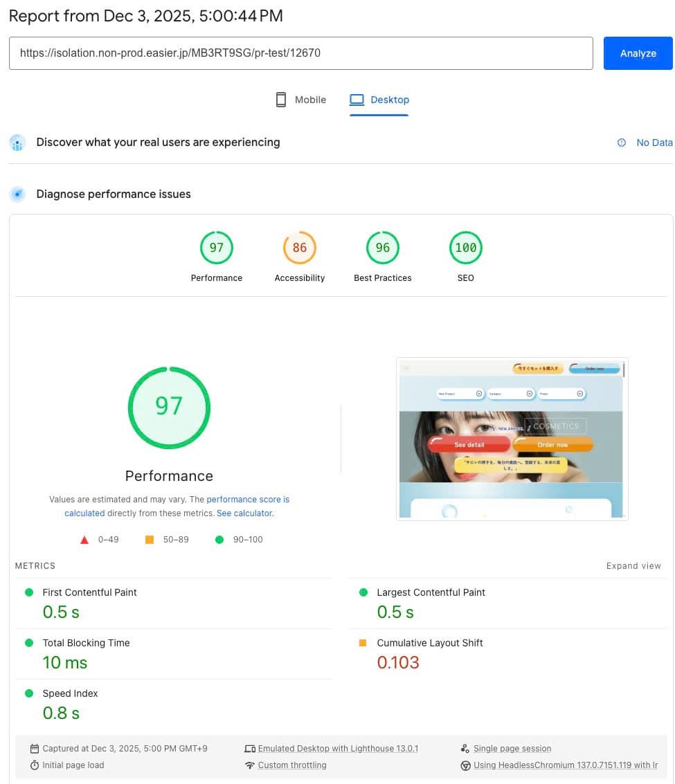The width and height of the screenshot is (675, 784).
Task: Open the Emulated Desktop with Lighthouse link
Action: pyautogui.click(x=338, y=748)
